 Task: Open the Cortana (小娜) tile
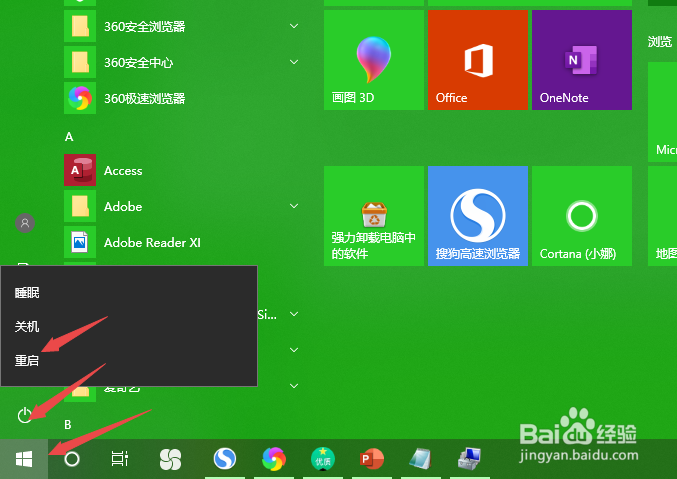coord(582,216)
